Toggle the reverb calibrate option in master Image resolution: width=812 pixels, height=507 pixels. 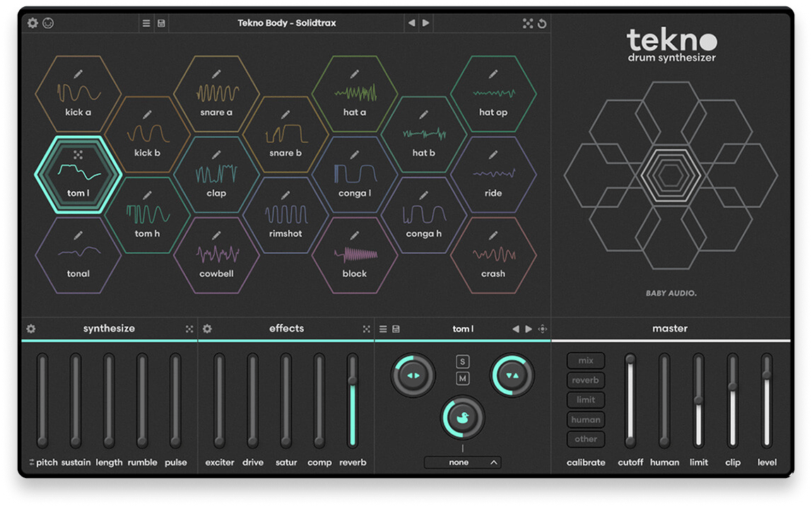585,380
